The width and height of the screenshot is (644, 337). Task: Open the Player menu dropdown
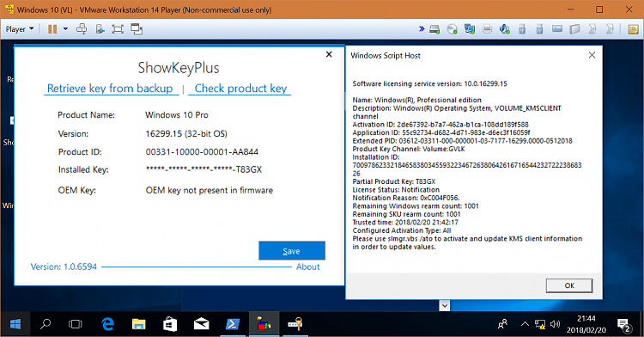(x=19, y=29)
